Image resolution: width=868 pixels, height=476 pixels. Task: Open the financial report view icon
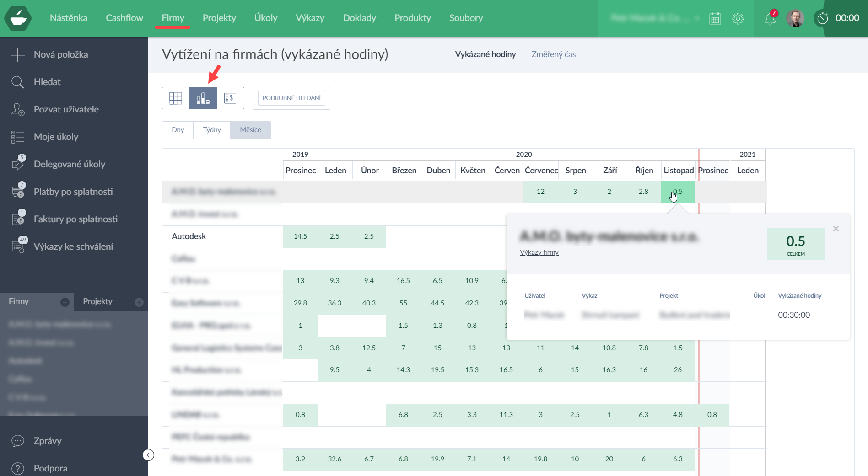(x=230, y=98)
